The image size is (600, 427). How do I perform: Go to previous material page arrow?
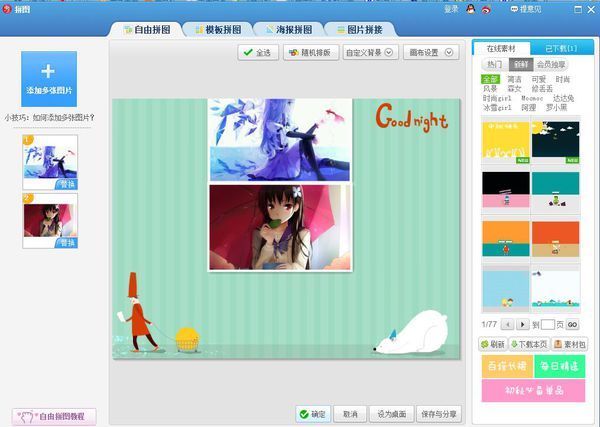tap(507, 324)
